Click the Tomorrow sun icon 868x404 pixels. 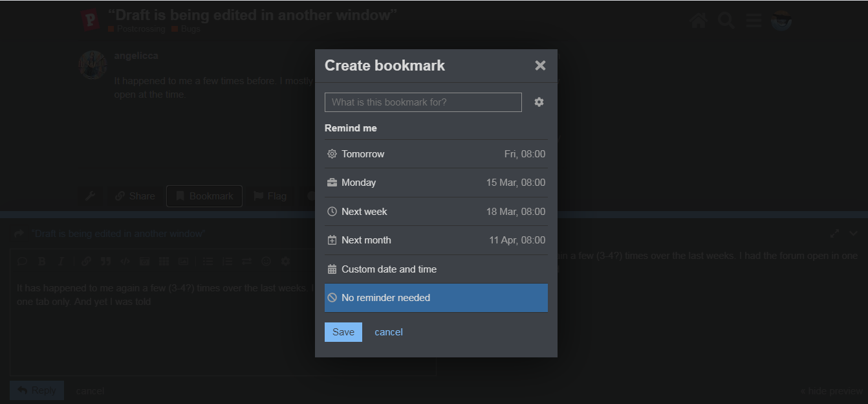332,154
